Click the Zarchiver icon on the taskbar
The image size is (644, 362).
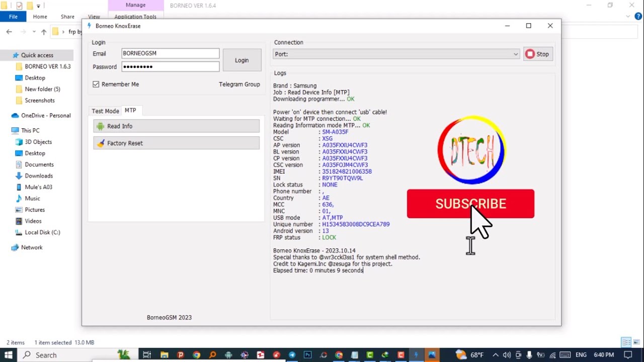pos(261,355)
